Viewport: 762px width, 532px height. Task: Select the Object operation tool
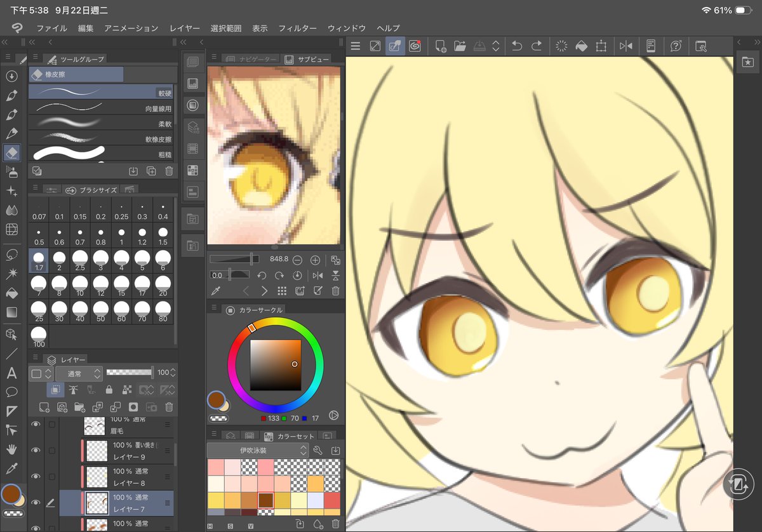click(11, 334)
